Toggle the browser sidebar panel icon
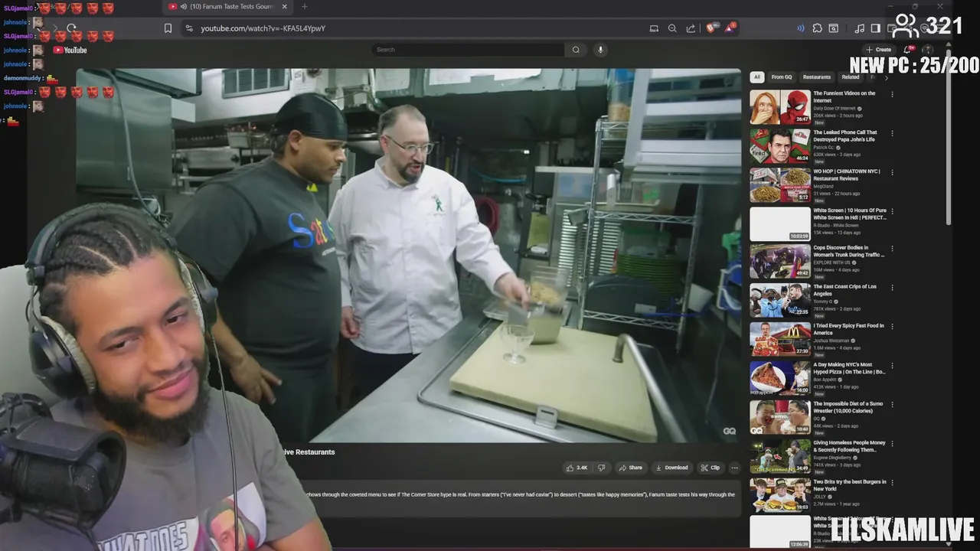 click(875, 28)
